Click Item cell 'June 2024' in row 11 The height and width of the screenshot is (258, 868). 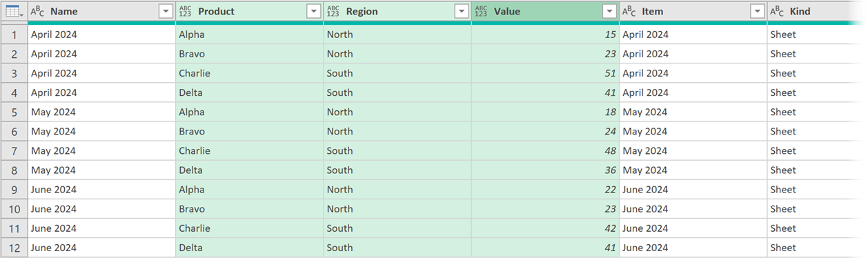(x=693, y=228)
